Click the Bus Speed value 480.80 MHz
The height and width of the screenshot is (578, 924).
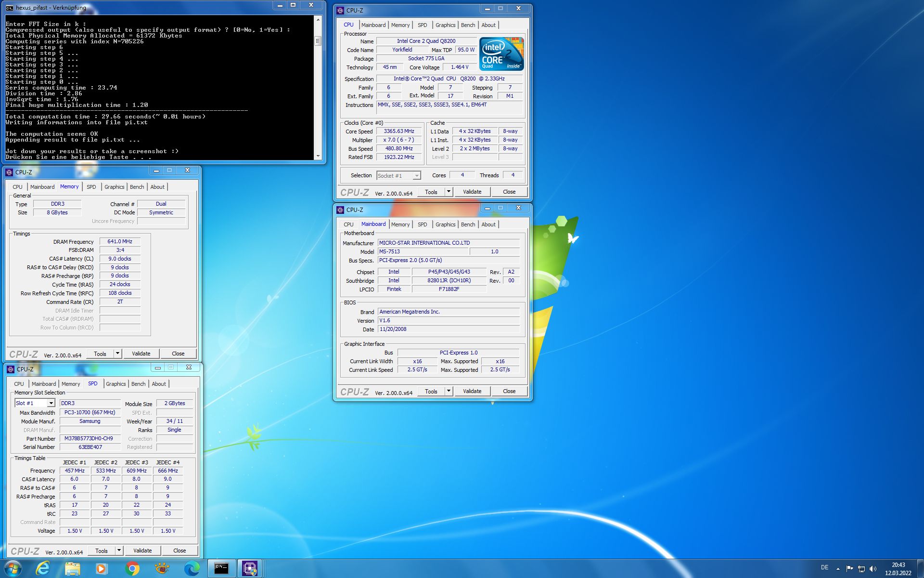(399, 148)
